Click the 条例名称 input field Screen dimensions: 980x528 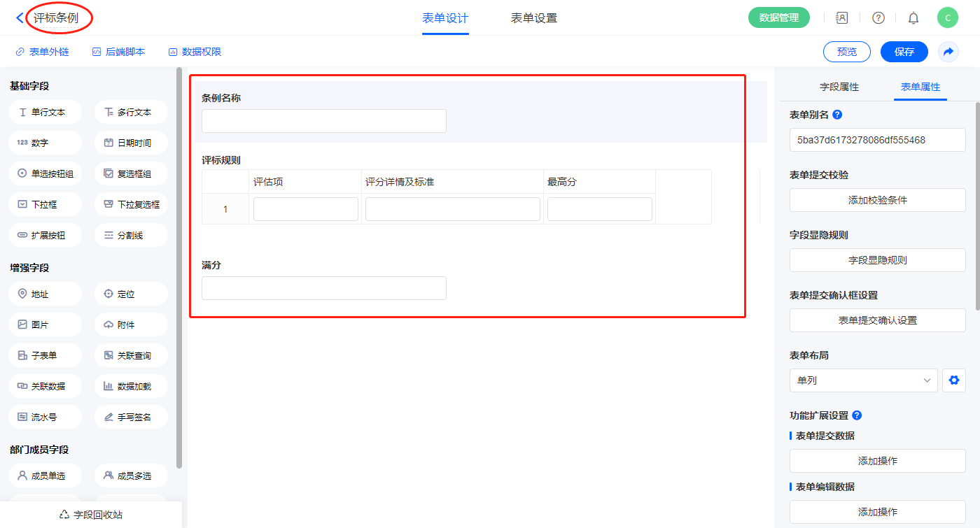click(x=323, y=121)
